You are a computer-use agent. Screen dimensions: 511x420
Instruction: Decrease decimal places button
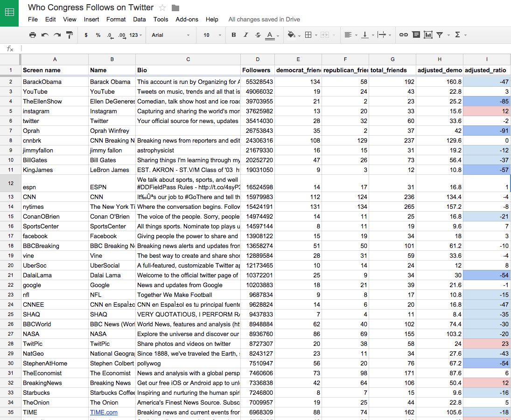pos(110,35)
